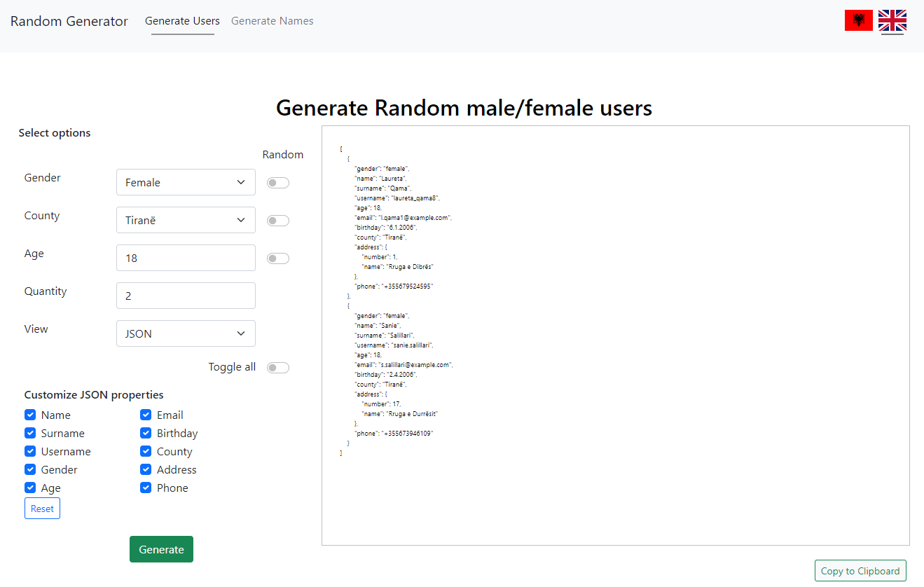
Task: Click the Age input field
Action: click(x=186, y=258)
